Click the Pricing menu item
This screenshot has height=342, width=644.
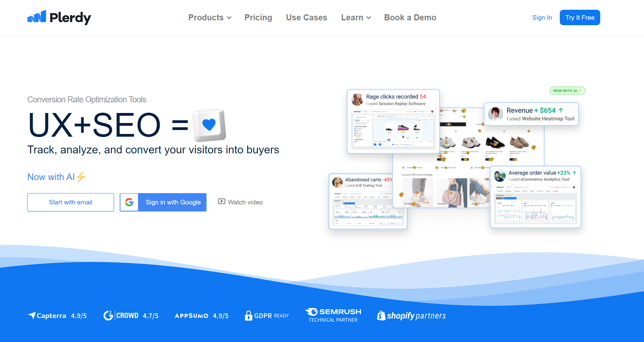(257, 17)
